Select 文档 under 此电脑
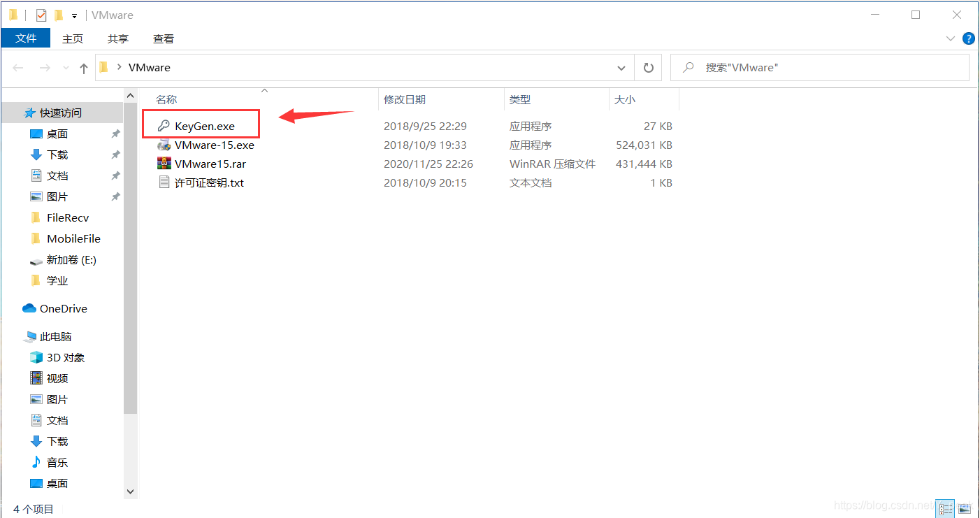Screen dimensions: 980x518 [x=57, y=420]
